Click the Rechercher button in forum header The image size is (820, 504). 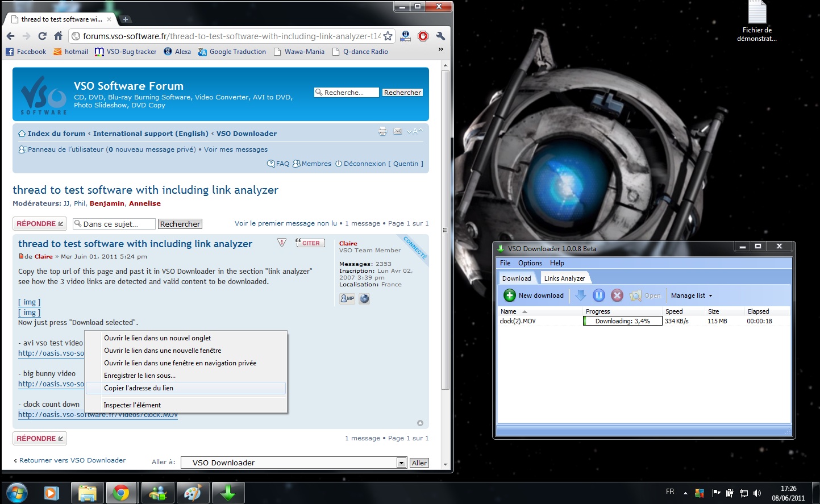(402, 93)
